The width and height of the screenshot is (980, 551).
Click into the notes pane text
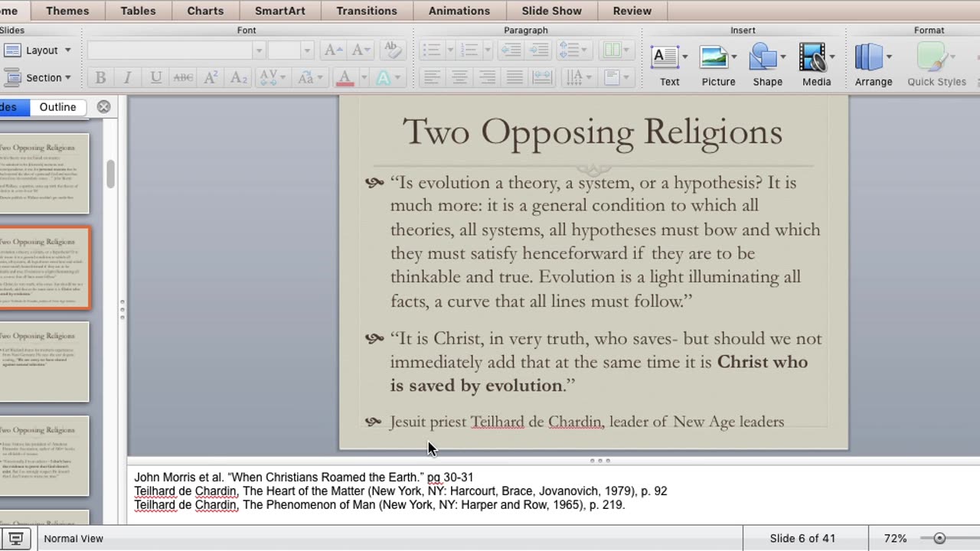point(553,491)
